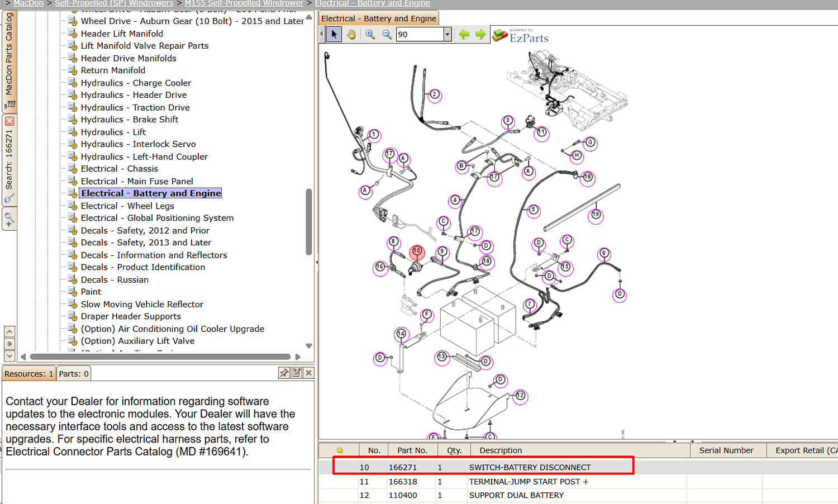
Task: Open Slow Moving Vehicle Reflector tree item
Action: 142,304
